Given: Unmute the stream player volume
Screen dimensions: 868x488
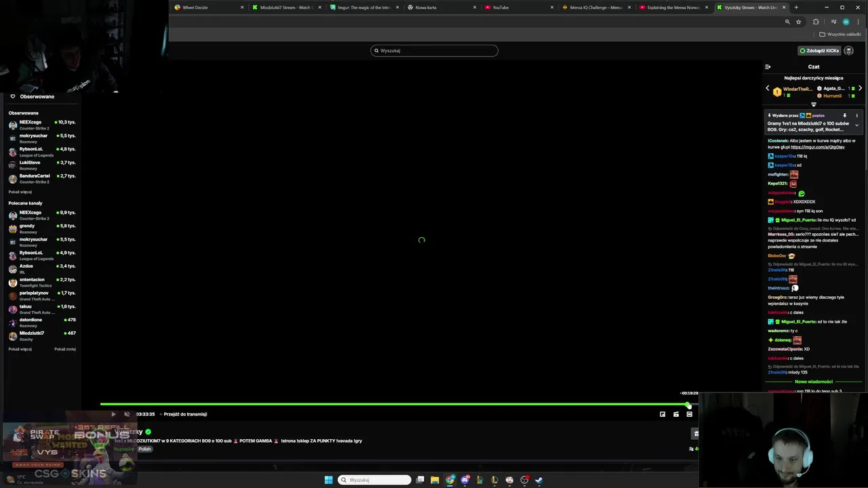Looking at the screenshot, I should click(127, 414).
